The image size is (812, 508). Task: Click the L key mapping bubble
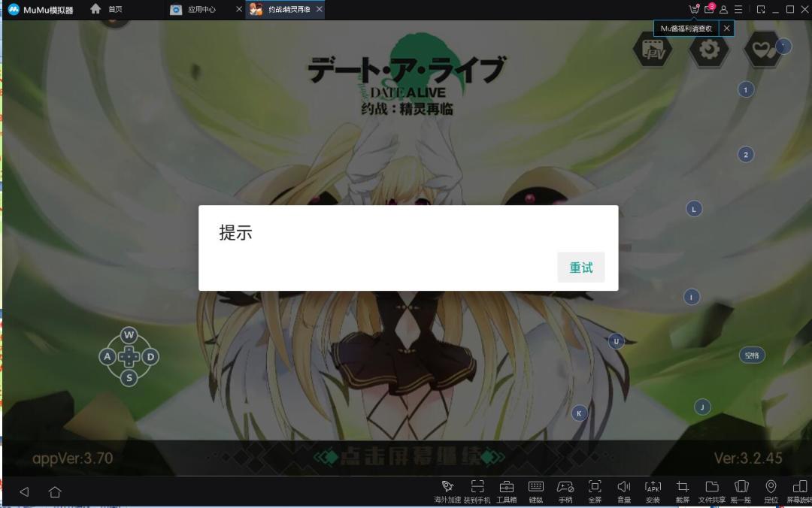pos(694,209)
